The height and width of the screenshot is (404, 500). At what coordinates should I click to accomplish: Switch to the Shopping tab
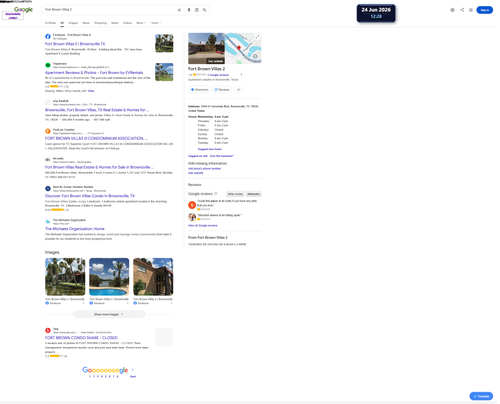click(100, 23)
